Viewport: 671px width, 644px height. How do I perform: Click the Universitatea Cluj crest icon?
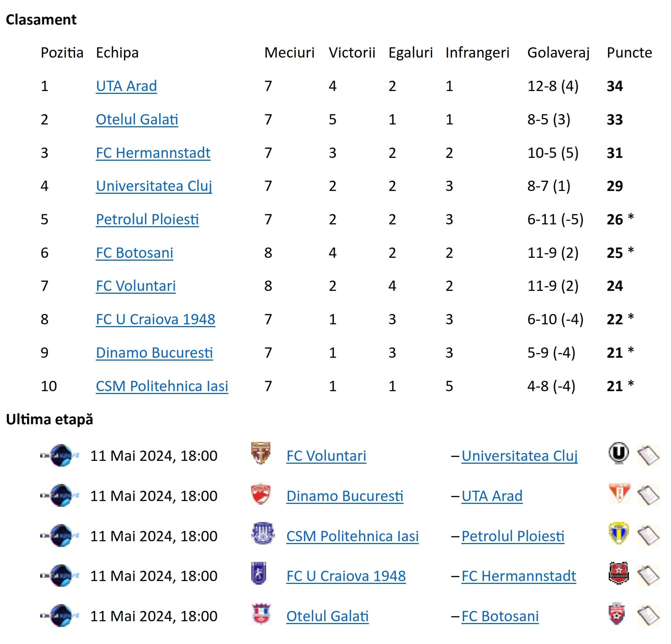pyautogui.click(x=619, y=453)
